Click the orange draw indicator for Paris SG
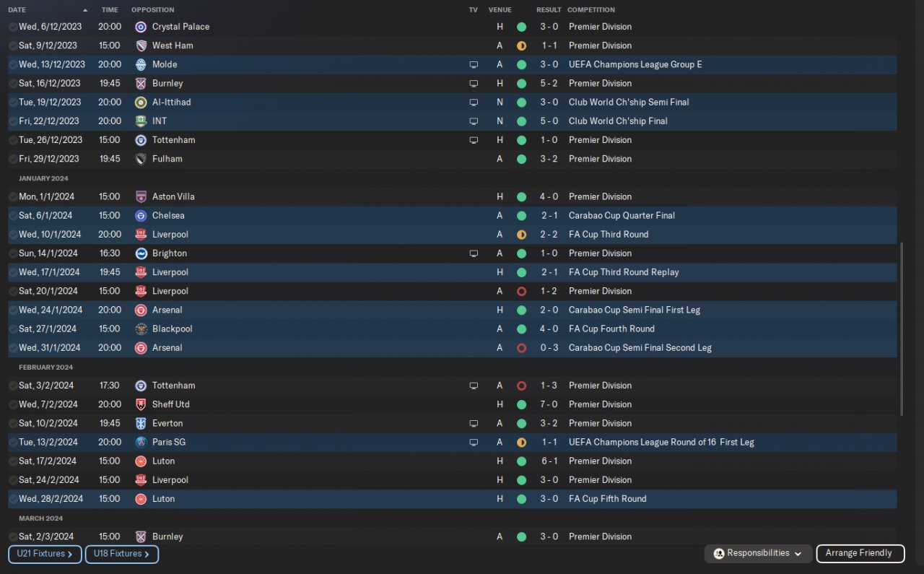 [x=521, y=442]
